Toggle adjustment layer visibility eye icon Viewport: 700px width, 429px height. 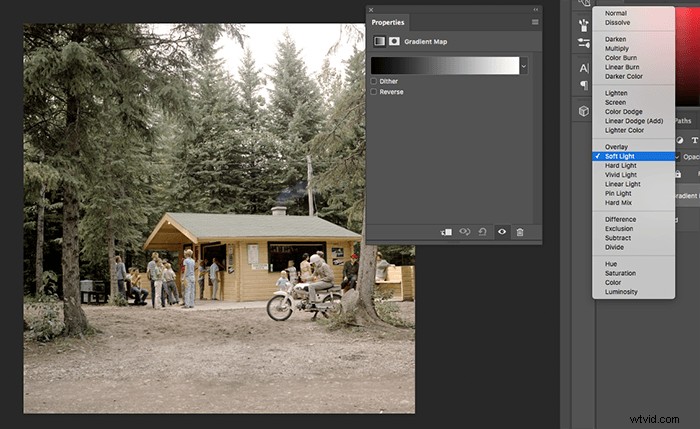coord(502,232)
